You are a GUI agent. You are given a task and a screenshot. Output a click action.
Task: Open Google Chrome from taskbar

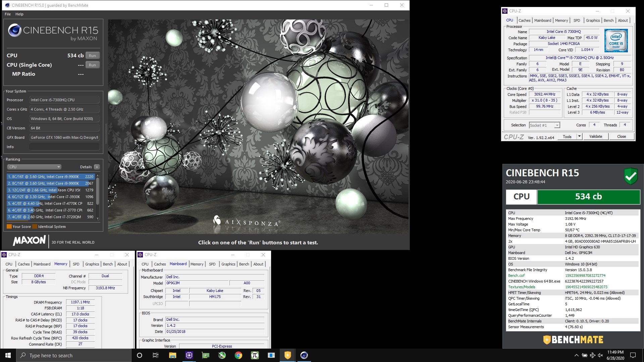(x=238, y=355)
